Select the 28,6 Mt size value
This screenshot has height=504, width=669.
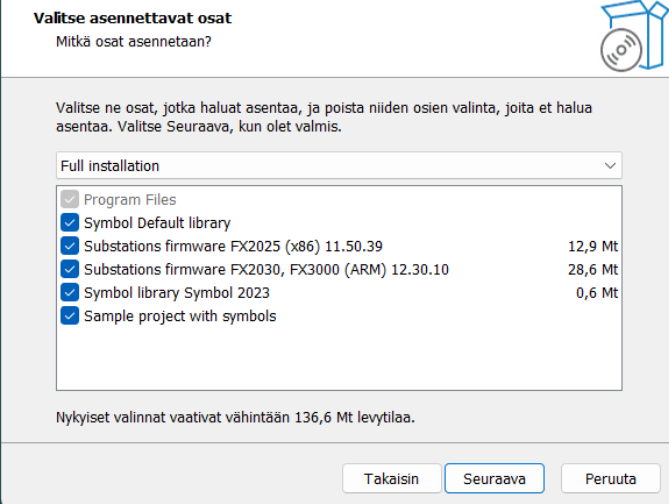click(592, 270)
